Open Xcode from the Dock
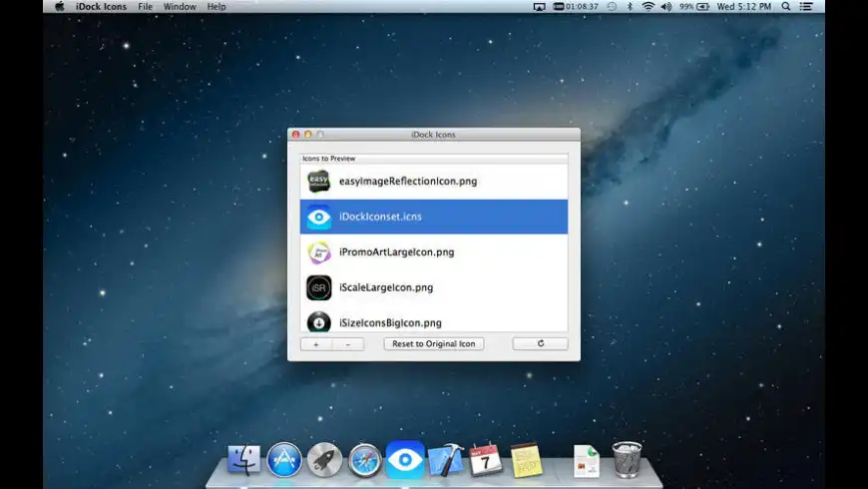Screen dimensions: 868x489 (445, 459)
